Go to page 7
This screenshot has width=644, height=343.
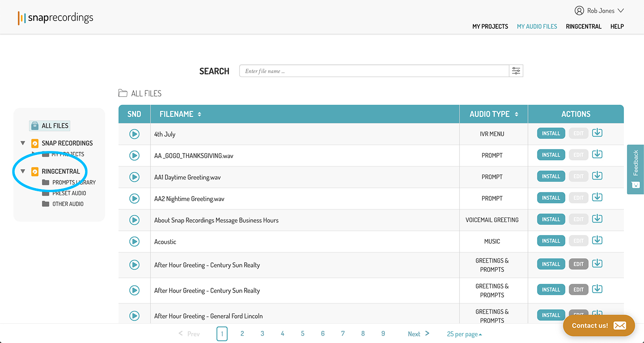click(343, 334)
